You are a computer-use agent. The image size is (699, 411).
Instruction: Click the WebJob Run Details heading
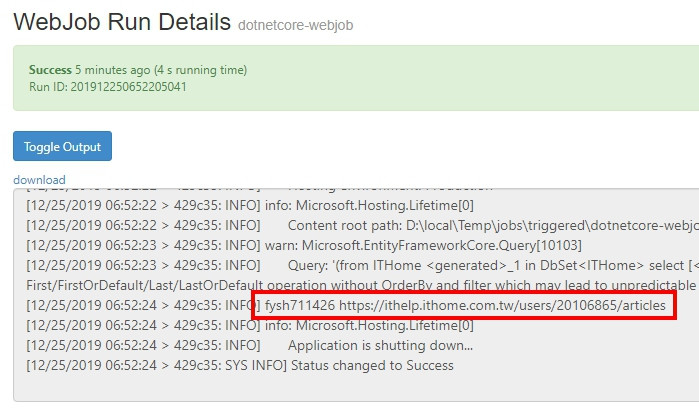point(122,22)
